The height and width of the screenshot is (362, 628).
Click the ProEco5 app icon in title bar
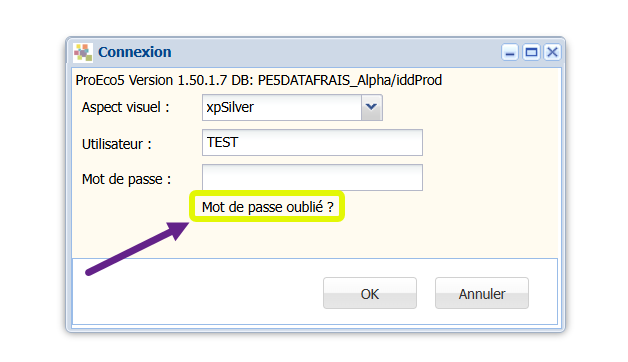[83, 52]
